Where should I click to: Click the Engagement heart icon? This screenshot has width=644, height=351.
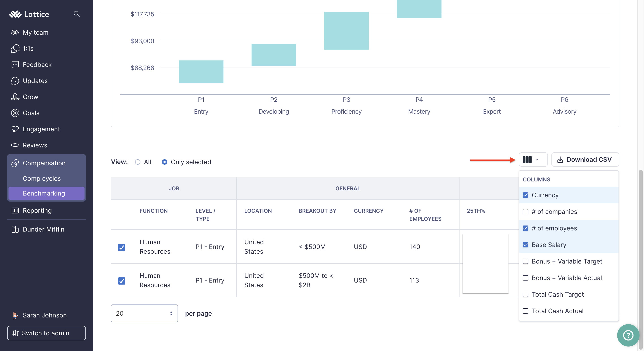pos(15,129)
